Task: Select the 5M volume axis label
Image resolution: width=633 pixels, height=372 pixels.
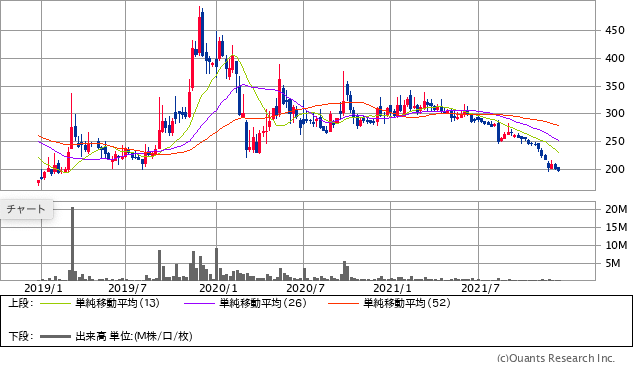Action: [x=612, y=263]
